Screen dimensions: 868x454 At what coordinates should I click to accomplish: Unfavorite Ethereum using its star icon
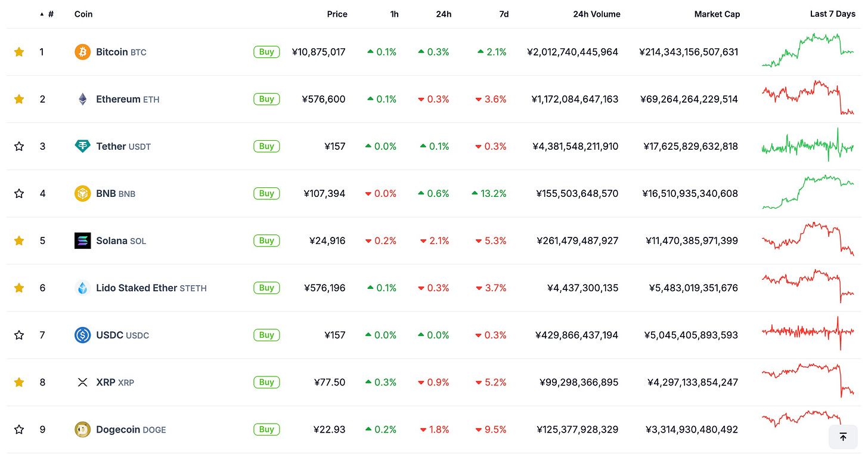click(x=19, y=99)
